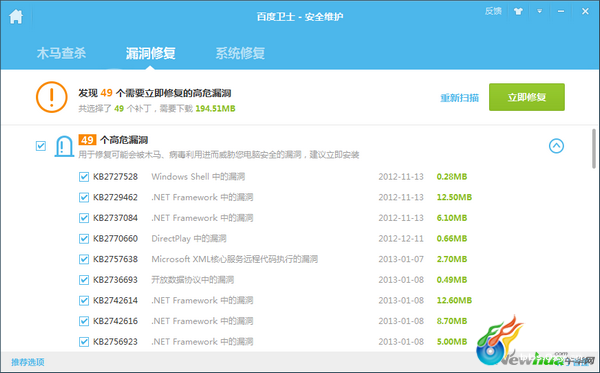Click the 12.50MB size value
600x373 pixels.
454,197
